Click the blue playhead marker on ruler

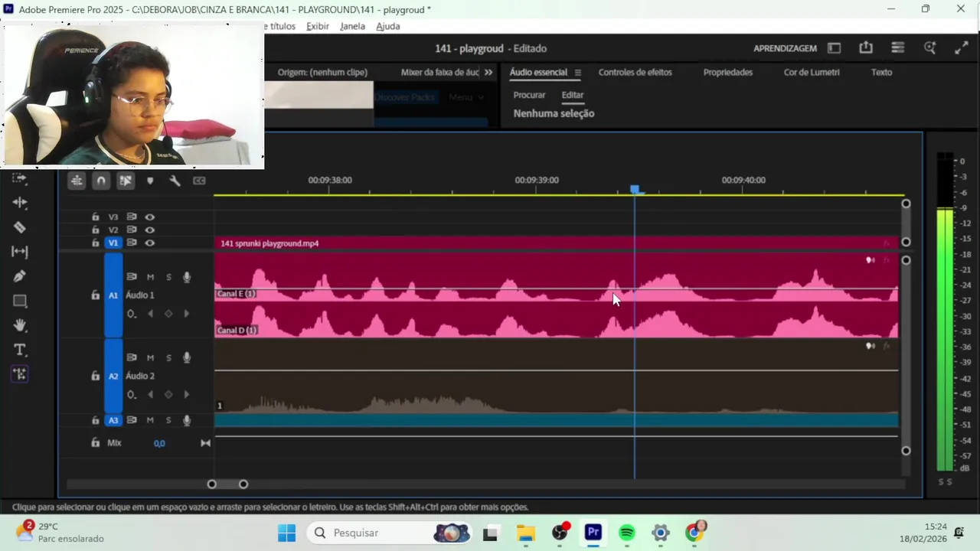click(635, 189)
